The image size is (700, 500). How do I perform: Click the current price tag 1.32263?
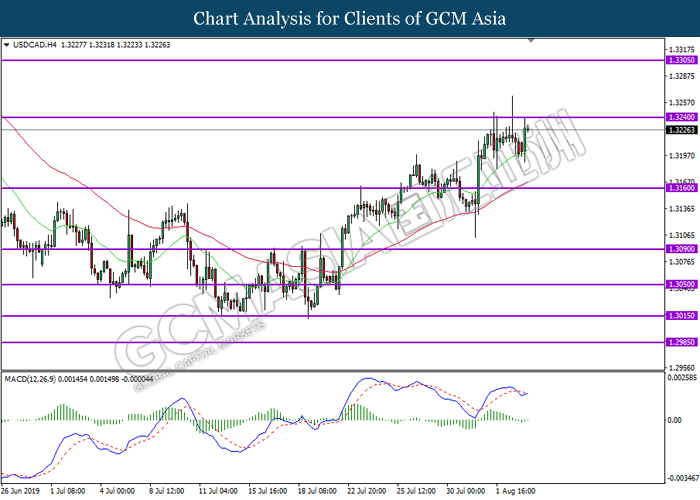pyautogui.click(x=681, y=130)
